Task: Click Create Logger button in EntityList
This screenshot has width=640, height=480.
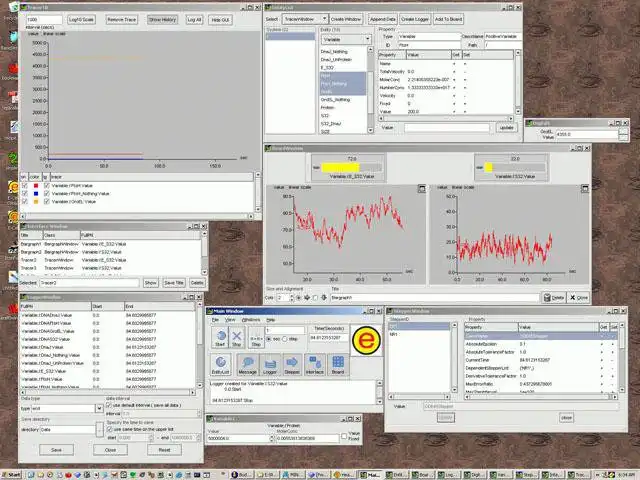Action: [415, 19]
